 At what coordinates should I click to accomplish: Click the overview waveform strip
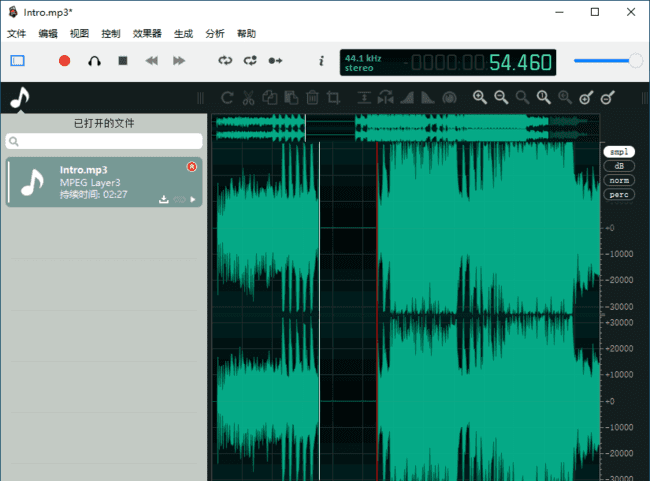click(x=406, y=128)
